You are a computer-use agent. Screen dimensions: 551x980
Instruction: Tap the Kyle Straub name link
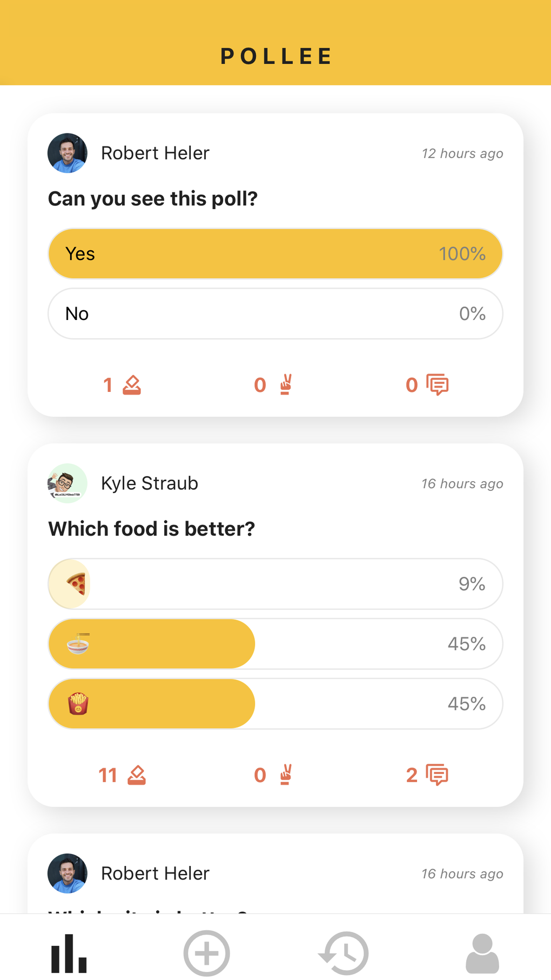pyautogui.click(x=150, y=483)
